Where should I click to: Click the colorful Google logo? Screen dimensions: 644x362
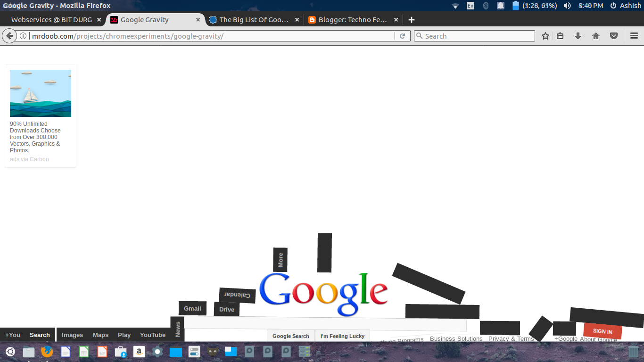click(323, 294)
